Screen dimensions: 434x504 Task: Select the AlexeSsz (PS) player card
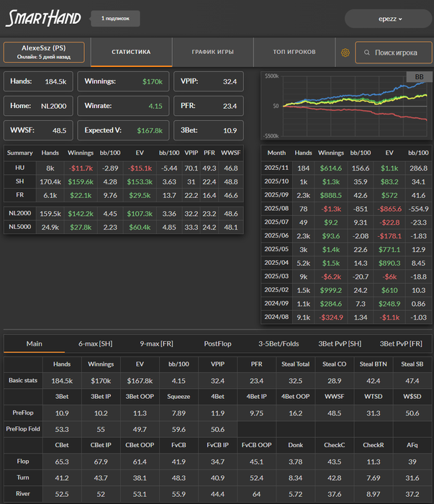point(44,53)
